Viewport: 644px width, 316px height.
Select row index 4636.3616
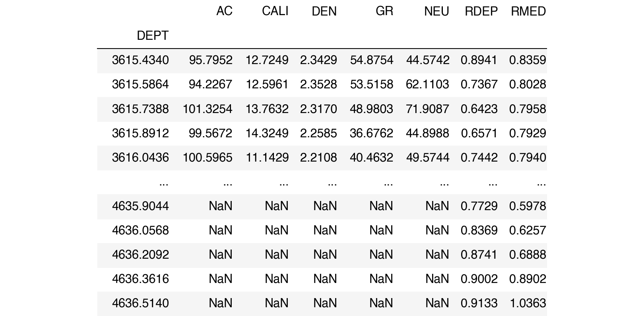pyautogui.click(x=140, y=279)
